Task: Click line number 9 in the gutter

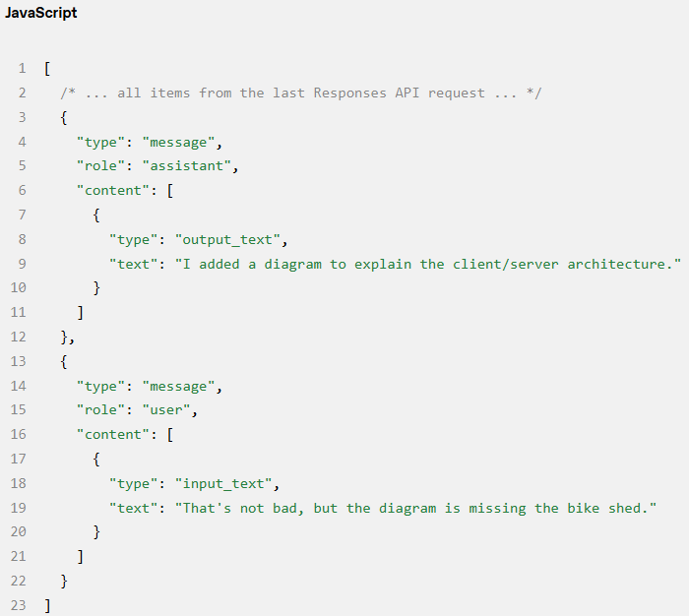Action: tap(22, 264)
